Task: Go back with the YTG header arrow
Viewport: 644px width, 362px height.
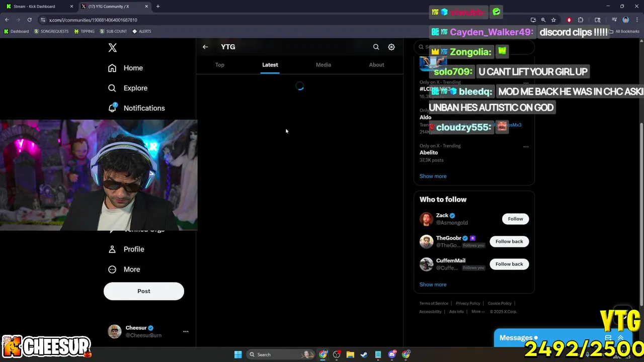Action: (205, 47)
